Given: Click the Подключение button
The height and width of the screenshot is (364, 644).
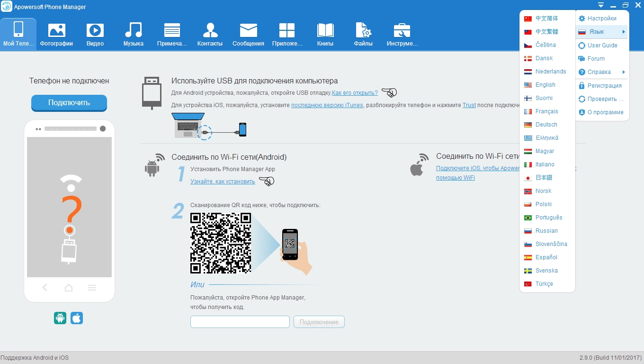Looking at the screenshot, I should click(x=319, y=322).
